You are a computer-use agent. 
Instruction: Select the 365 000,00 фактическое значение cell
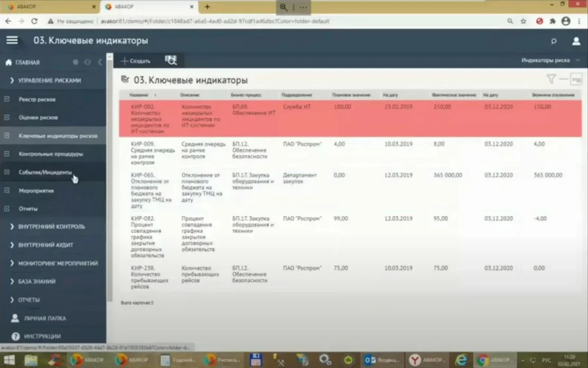[x=448, y=175]
